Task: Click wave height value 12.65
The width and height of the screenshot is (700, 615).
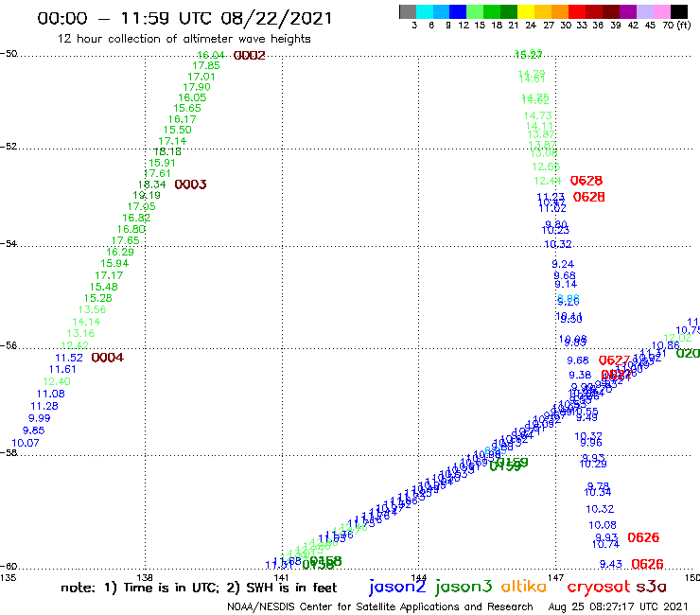Action: [546, 167]
